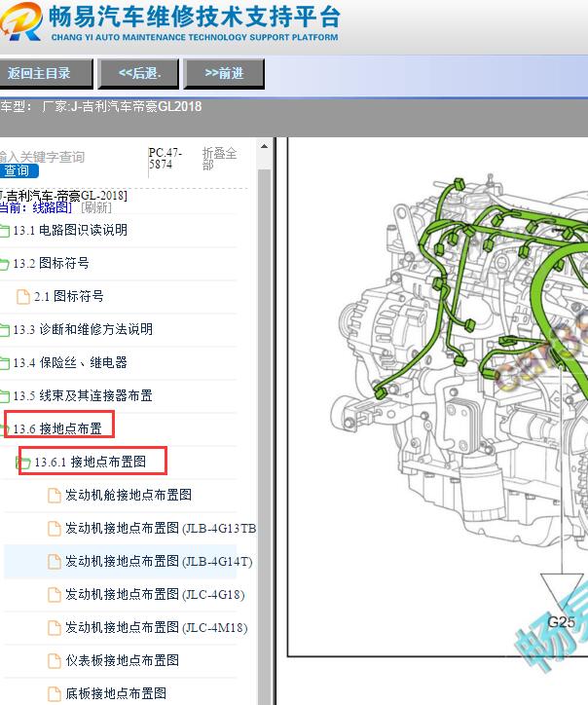The image size is (588, 705).
Task: Expand folder icon of 13.4 保险丝、继电器
Action: [5, 363]
